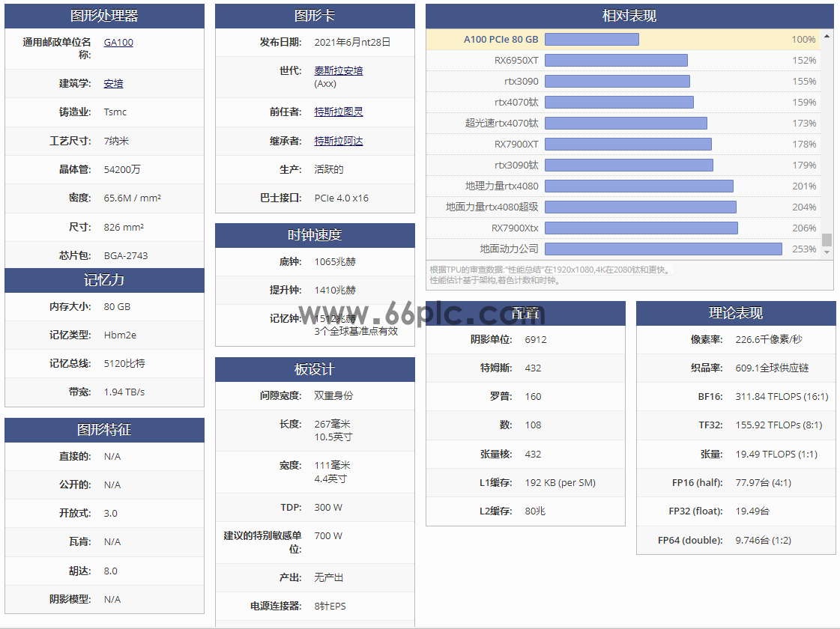Select the 地面力量rtx4080超级 row label

coord(492,207)
